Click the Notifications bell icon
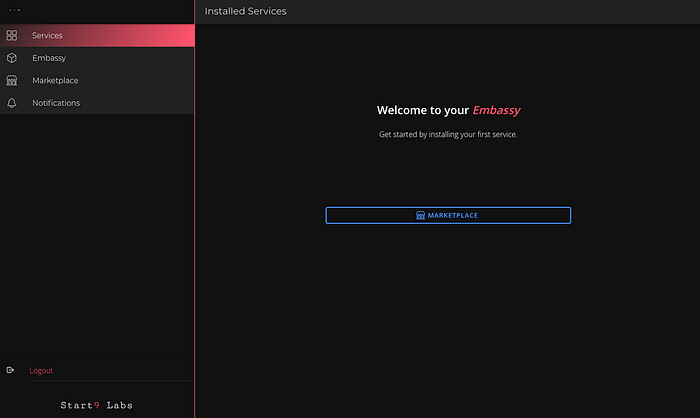Screen dimensions: 700x418 (x=12, y=103)
